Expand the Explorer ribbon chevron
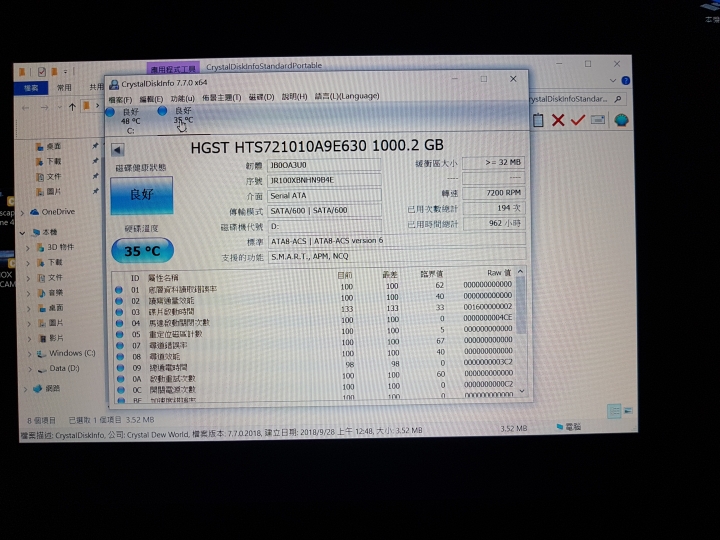Image resolution: width=720 pixels, height=540 pixels. pos(613,80)
